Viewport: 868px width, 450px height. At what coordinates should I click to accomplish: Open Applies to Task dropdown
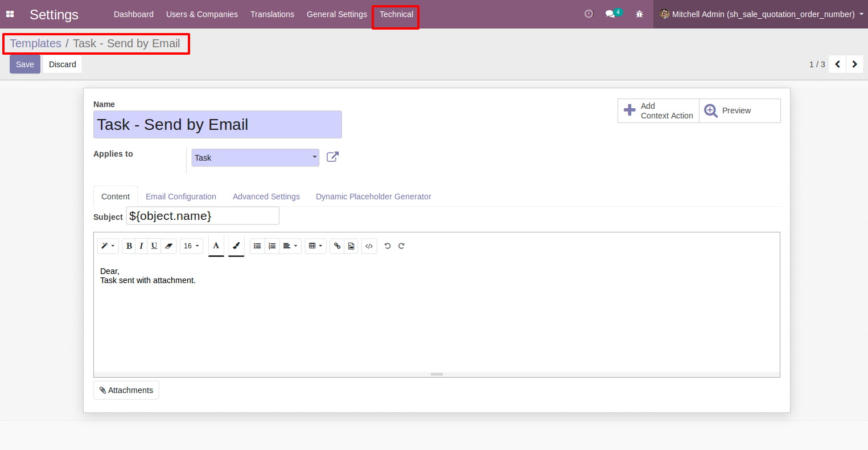pos(255,158)
